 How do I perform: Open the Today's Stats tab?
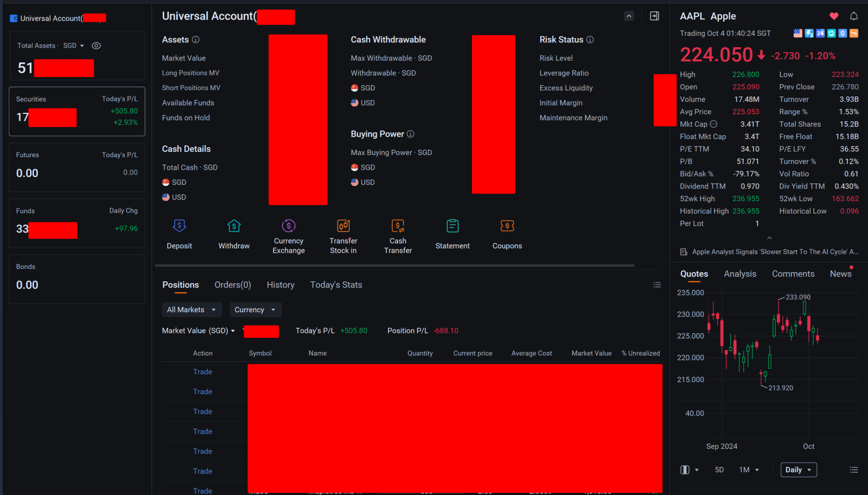click(336, 285)
